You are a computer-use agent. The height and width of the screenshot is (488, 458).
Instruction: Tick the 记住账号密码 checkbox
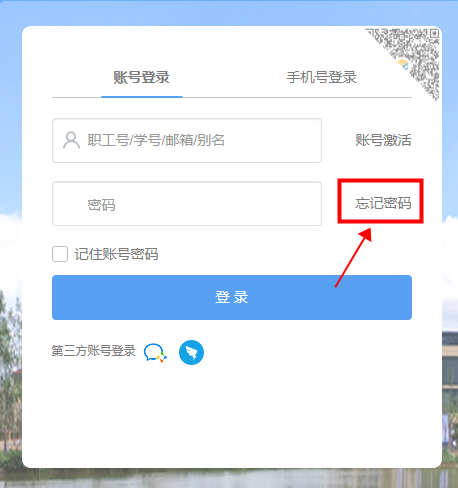(60, 254)
